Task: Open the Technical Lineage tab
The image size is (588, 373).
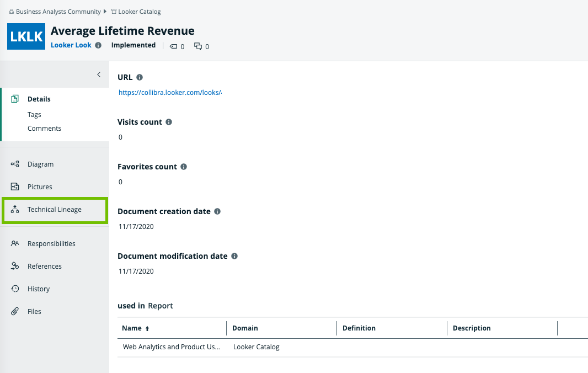Action: pos(54,210)
